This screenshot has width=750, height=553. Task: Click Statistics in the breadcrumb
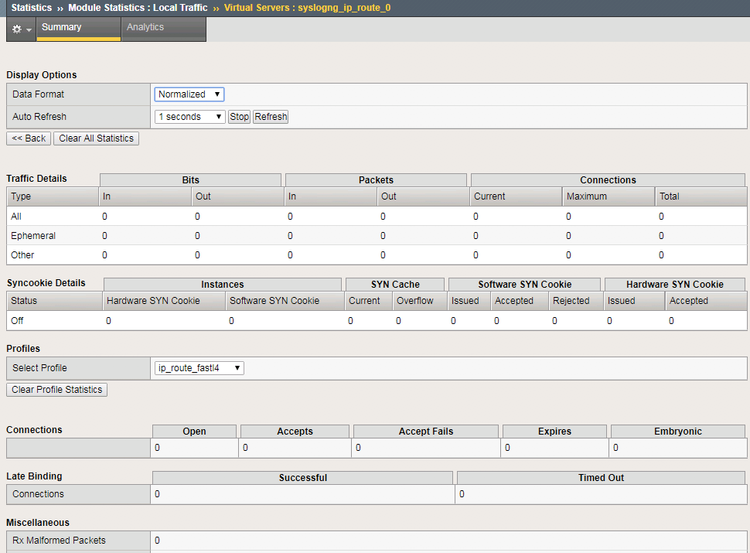click(31, 7)
